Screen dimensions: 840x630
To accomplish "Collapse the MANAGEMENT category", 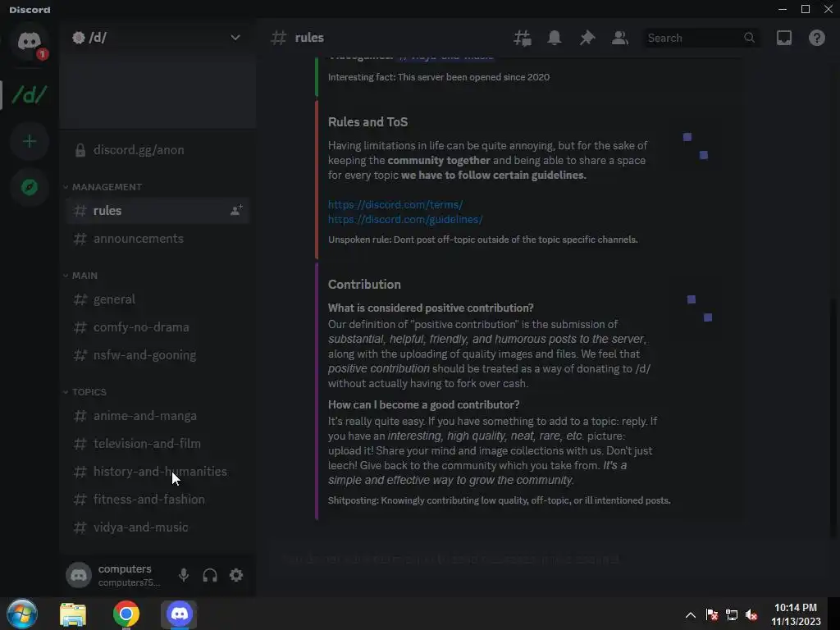I will [103, 187].
